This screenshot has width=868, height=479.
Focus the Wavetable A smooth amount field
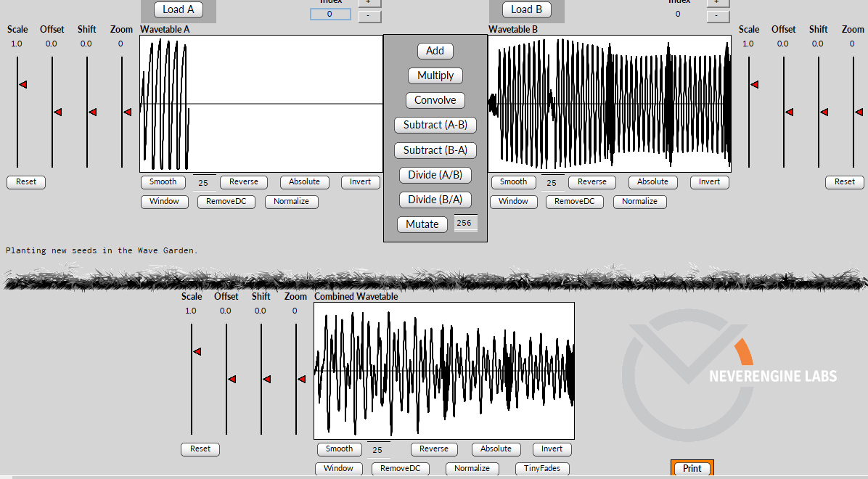pos(204,183)
